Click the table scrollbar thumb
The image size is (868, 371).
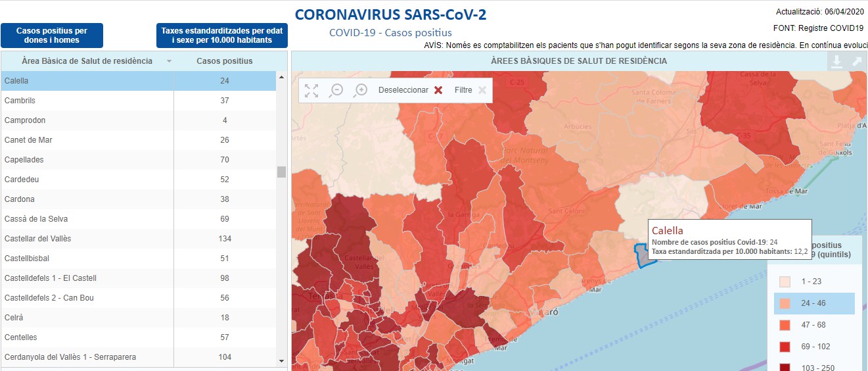[281, 172]
